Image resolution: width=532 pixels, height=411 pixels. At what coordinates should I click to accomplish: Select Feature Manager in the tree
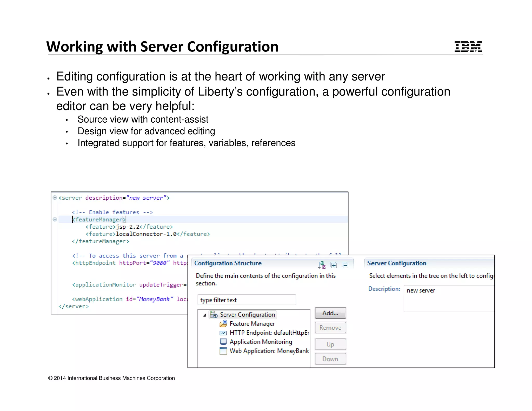252,324
